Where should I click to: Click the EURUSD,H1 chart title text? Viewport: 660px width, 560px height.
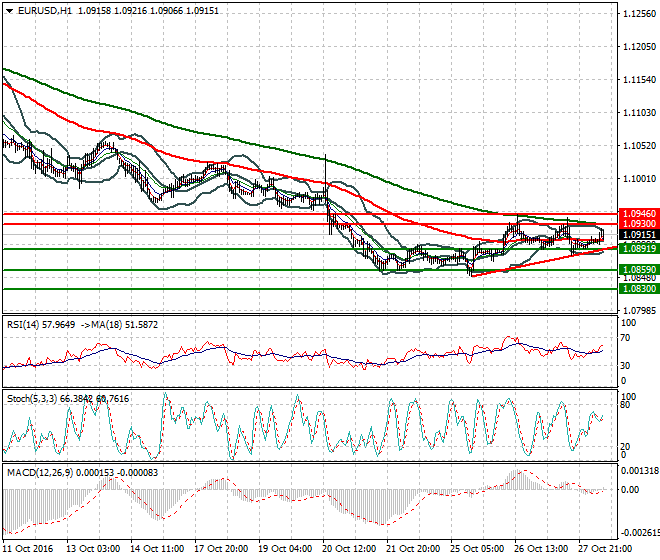[45, 11]
